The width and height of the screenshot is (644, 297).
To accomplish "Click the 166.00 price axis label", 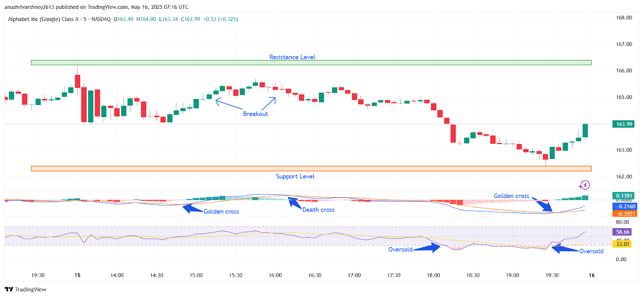I will click(624, 70).
